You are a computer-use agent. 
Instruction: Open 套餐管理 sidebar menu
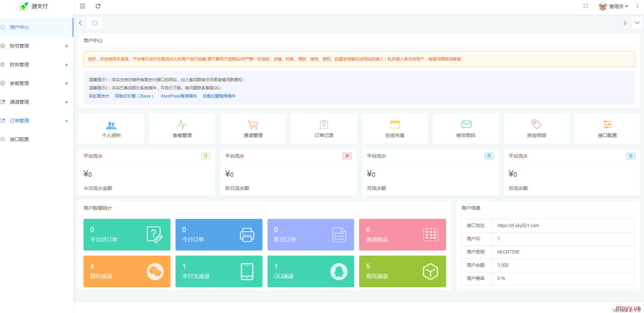pos(36,83)
